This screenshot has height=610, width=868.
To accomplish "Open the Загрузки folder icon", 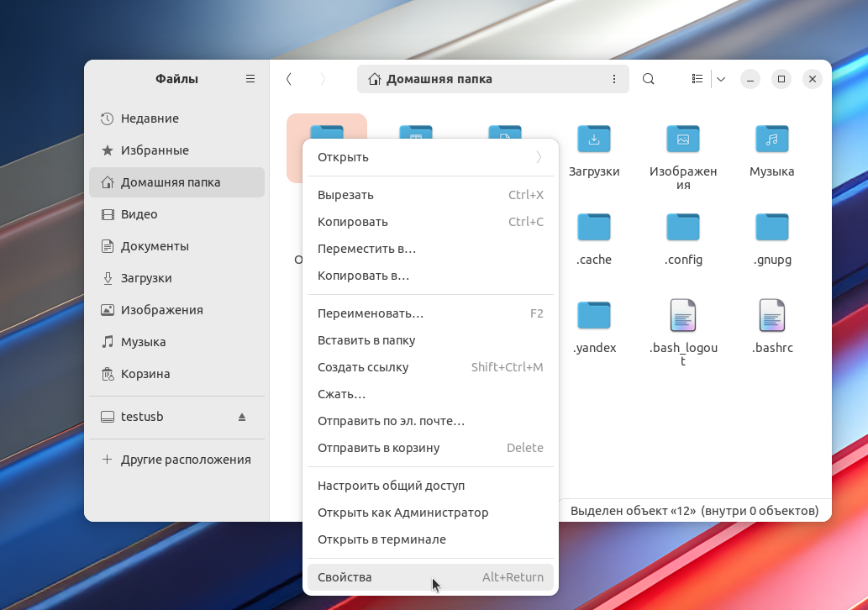I will coord(594,139).
